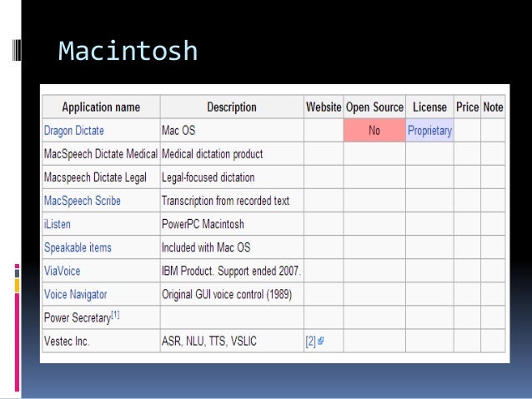Click the Note column header
The image size is (532, 399).
493,107
